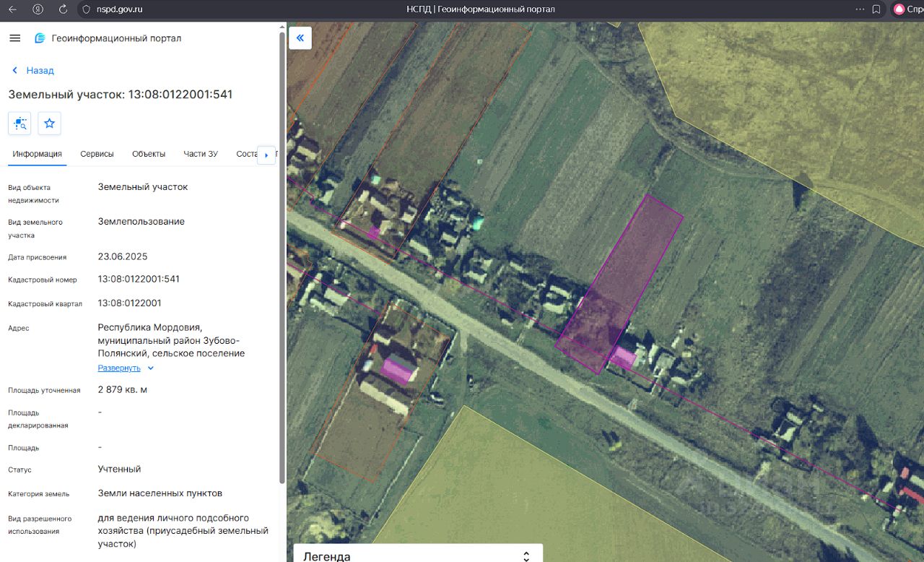Screen dimensions: 924x562
Task: Click the nspd.gov.ru address bar
Action: point(120,9)
